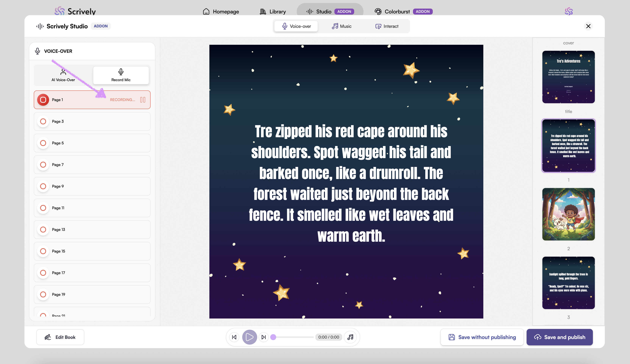Click the Scrively profile icon top right

coord(568,11)
